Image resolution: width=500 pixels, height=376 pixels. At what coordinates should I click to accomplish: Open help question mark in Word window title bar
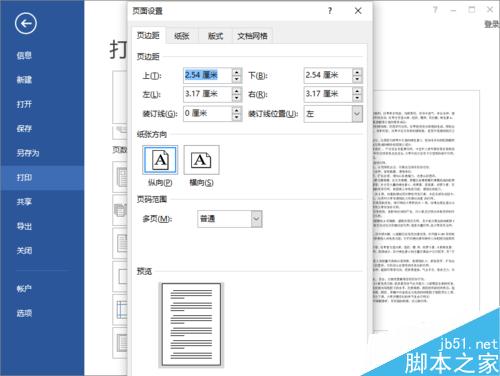pos(435,10)
